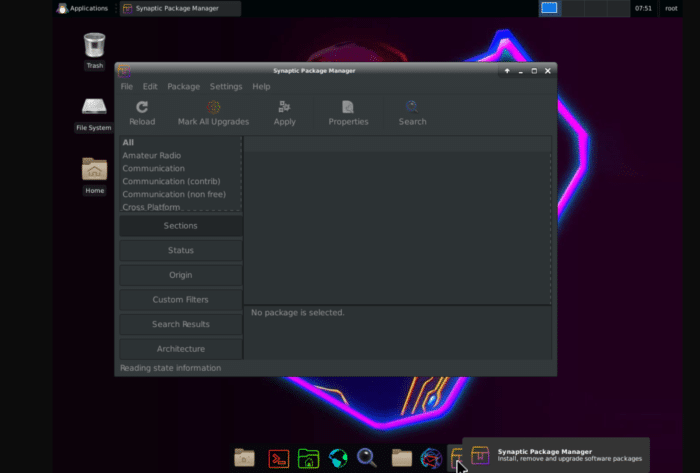The image size is (700, 473).
Task: Open the Trash desktop icon
Action: pos(94,45)
